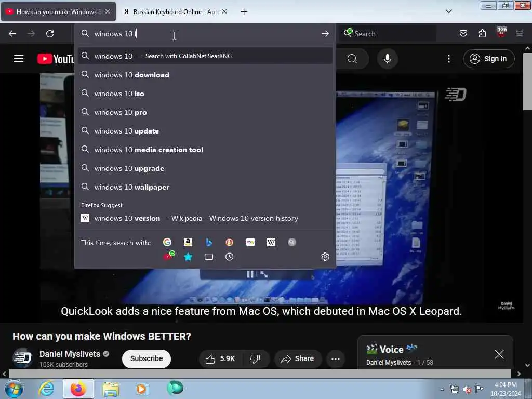
Task: Click the horizontal scrollbar at page bottom
Action: click(x=260, y=374)
